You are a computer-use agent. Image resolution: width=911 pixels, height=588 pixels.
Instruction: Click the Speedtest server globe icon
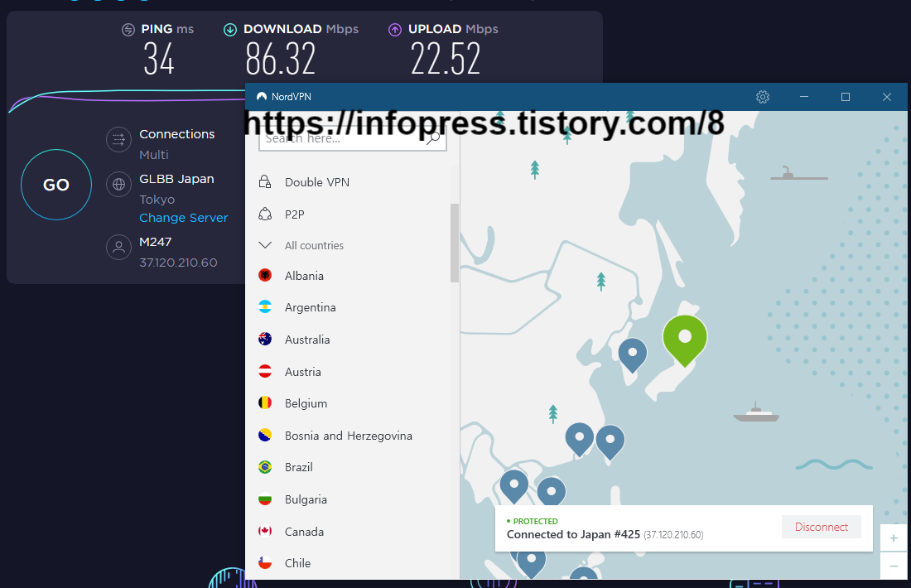pos(118,184)
